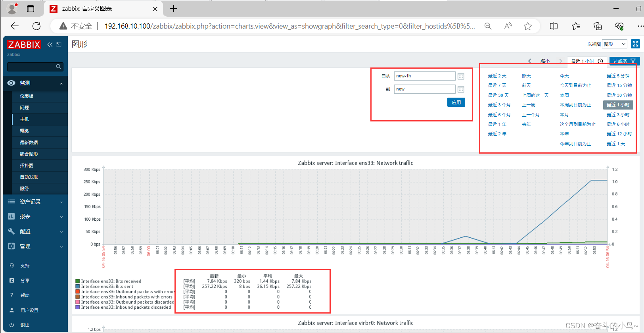Click the 缩小 zoom out link
Screen dimensions: 644x333
click(x=545, y=61)
